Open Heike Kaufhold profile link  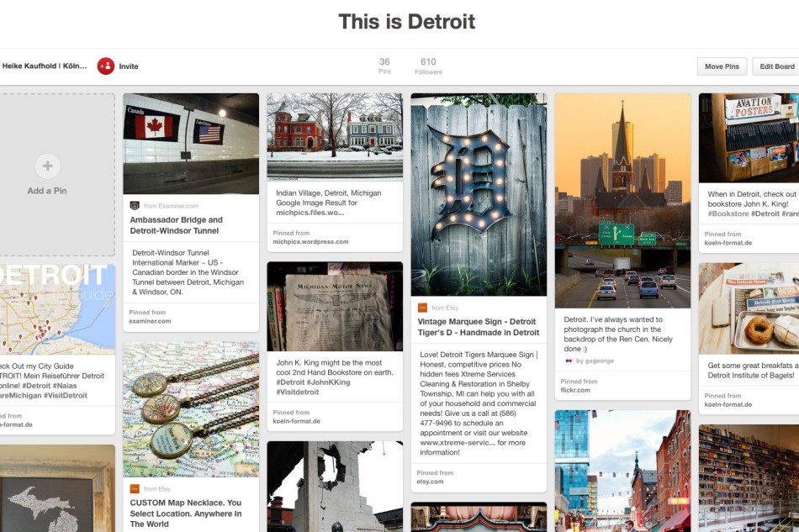tap(45, 66)
